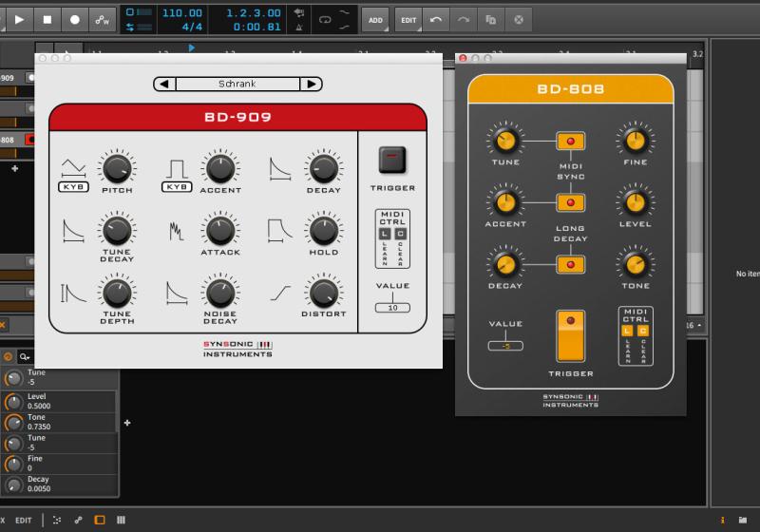The image size is (760, 532).
Task: Toggle the BD-808 switch next to DECAY knob
Action: 571,264
